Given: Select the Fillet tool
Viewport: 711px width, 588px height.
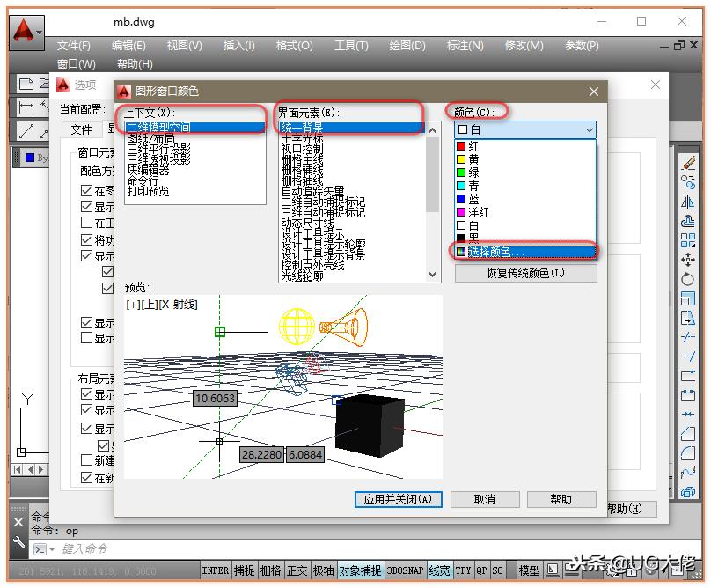Looking at the screenshot, I should click(x=688, y=452).
